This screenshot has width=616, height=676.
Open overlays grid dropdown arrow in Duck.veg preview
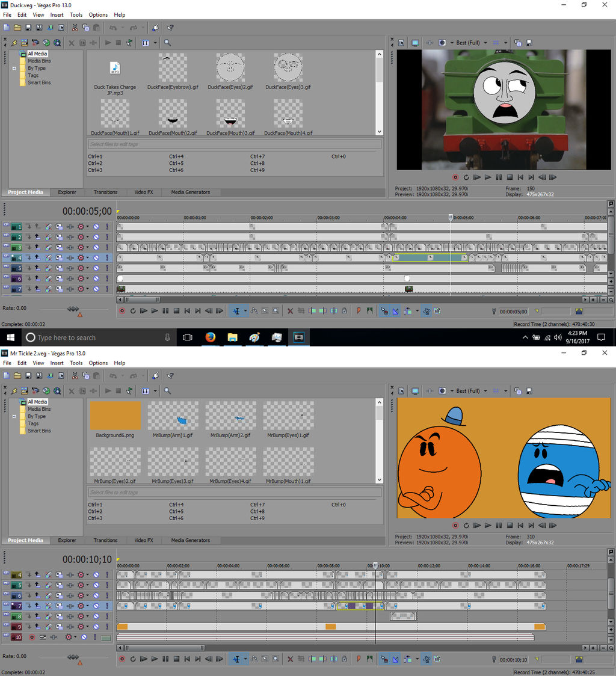[x=505, y=43]
